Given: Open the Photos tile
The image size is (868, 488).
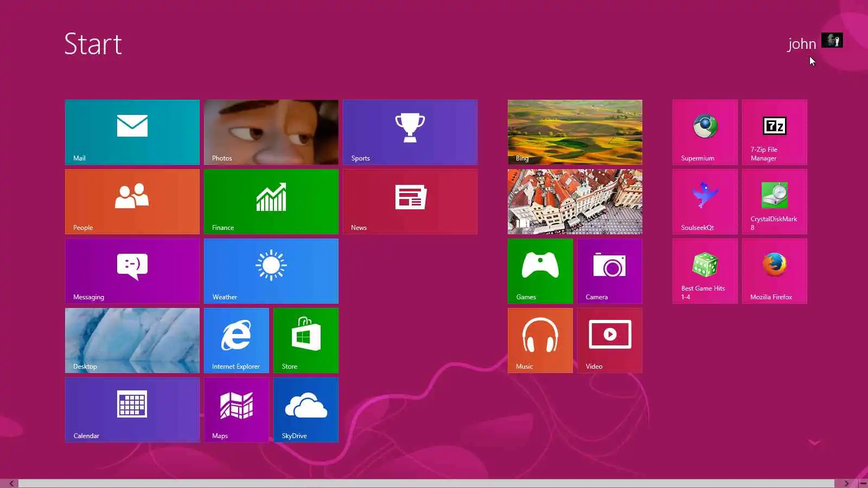Looking at the screenshot, I should point(271,132).
